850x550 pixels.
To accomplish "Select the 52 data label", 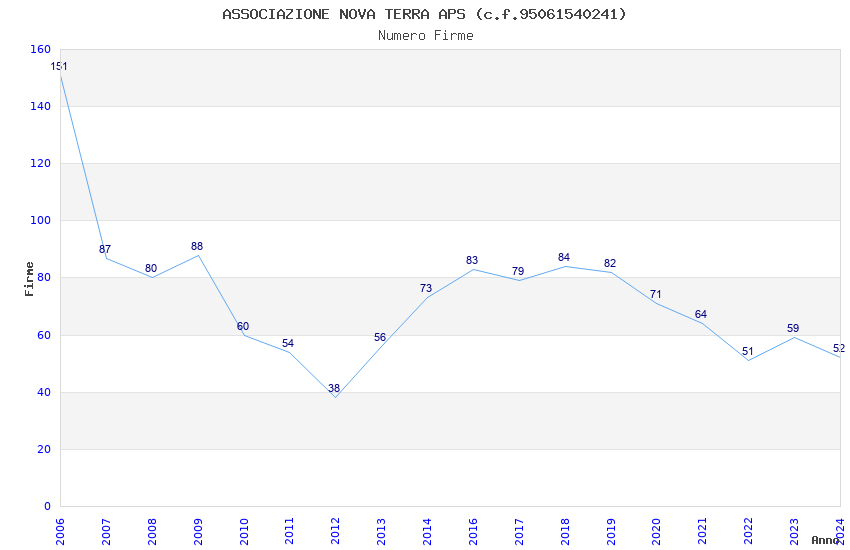I will click(839, 348).
